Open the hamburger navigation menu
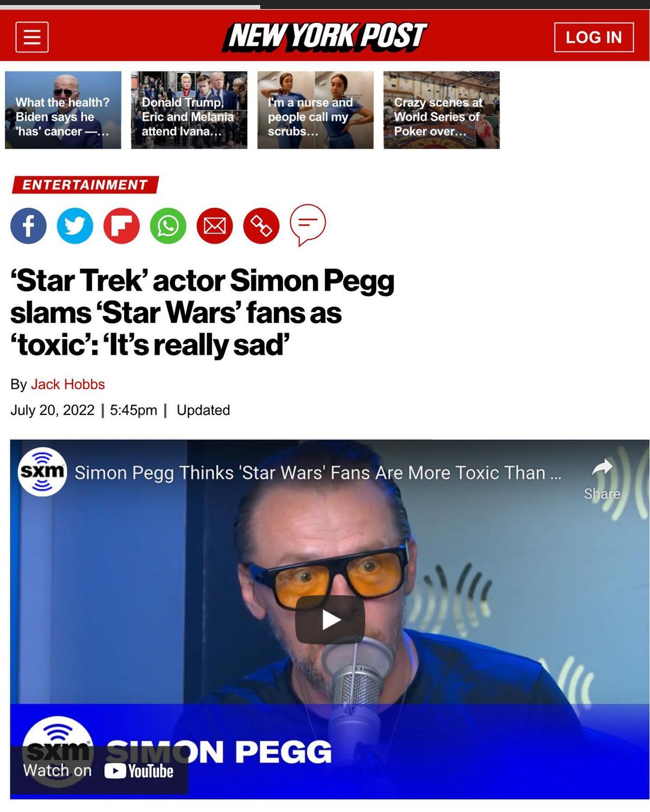 [32, 37]
